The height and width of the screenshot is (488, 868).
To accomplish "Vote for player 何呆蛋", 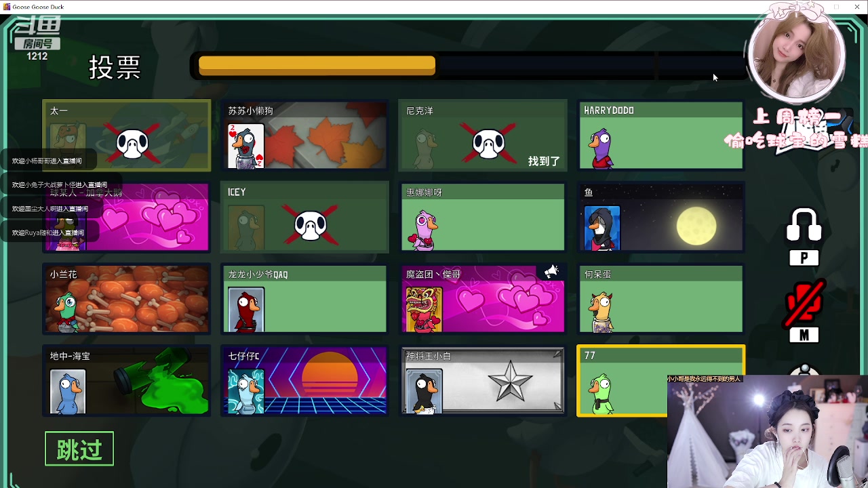I will pos(661,300).
